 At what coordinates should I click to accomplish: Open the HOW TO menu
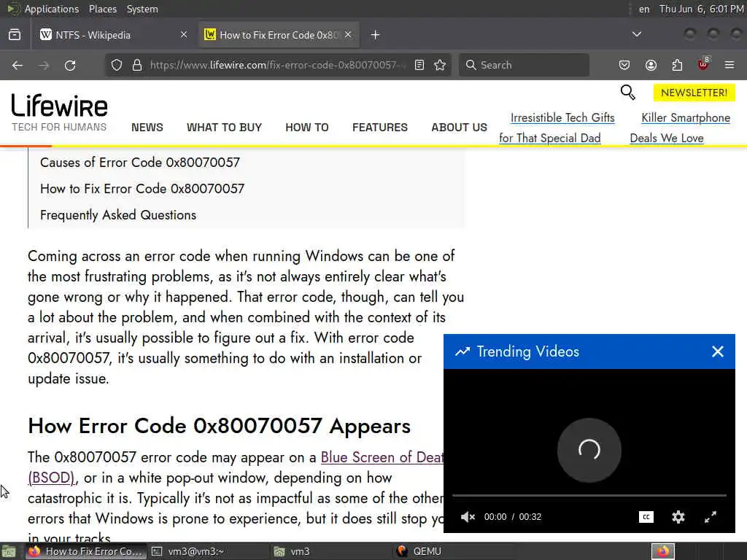[x=307, y=128]
